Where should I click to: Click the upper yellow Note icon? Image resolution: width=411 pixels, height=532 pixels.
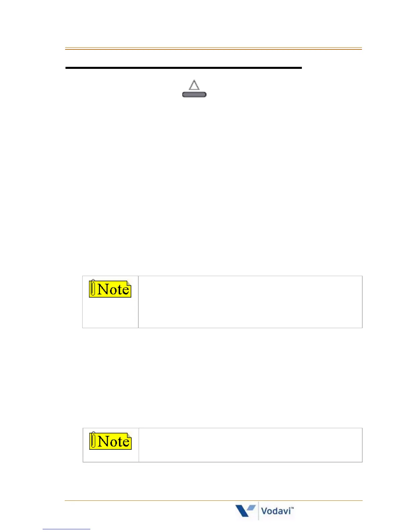(110, 289)
